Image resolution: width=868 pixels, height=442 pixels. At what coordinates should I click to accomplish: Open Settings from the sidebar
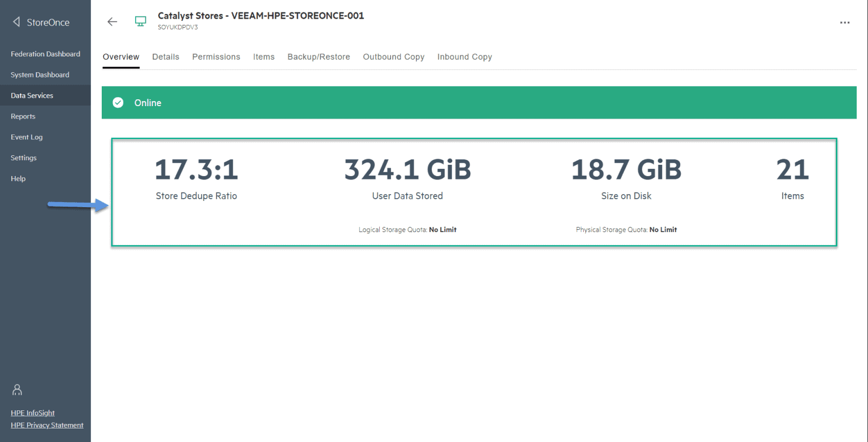(x=23, y=157)
